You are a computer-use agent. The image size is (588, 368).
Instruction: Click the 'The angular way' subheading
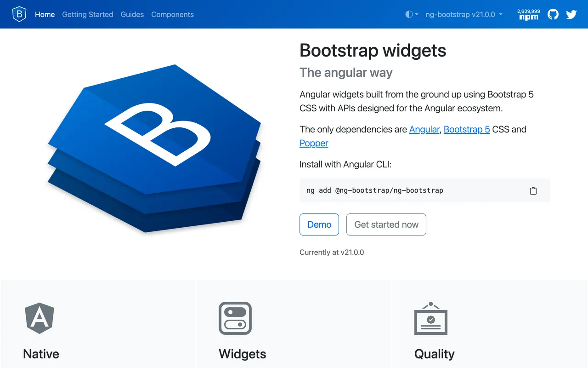(346, 73)
